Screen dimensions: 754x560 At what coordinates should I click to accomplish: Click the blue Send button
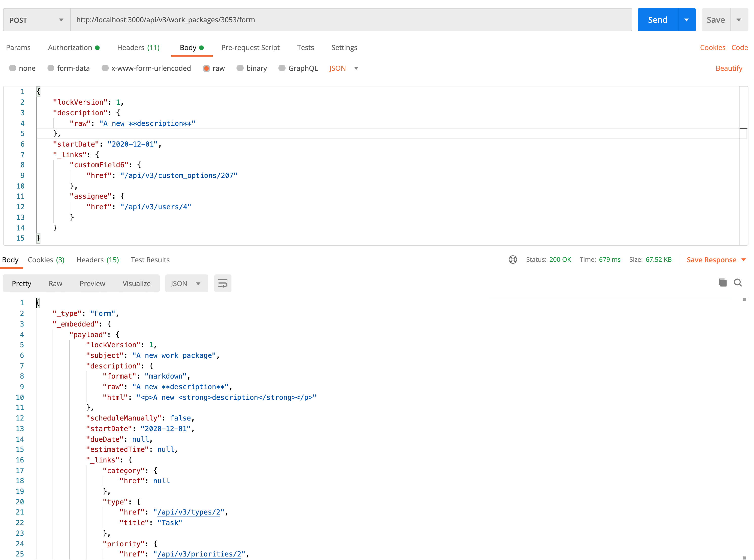[657, 20]
